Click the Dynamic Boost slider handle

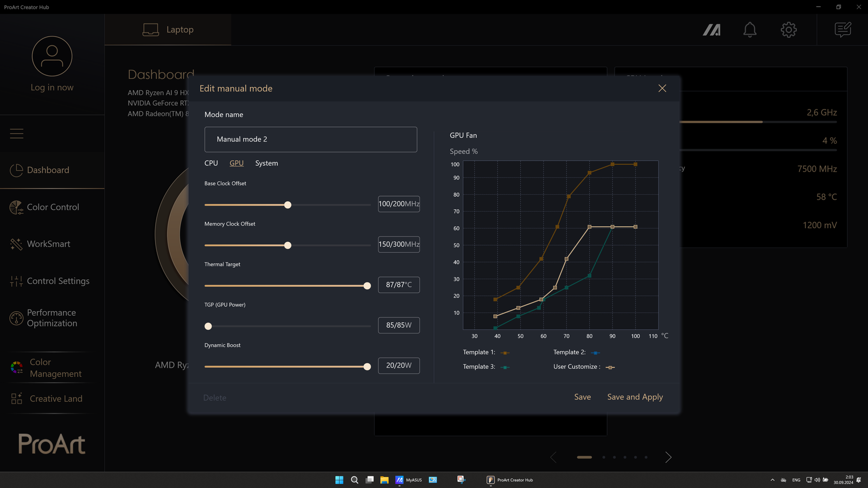point(367,367)
